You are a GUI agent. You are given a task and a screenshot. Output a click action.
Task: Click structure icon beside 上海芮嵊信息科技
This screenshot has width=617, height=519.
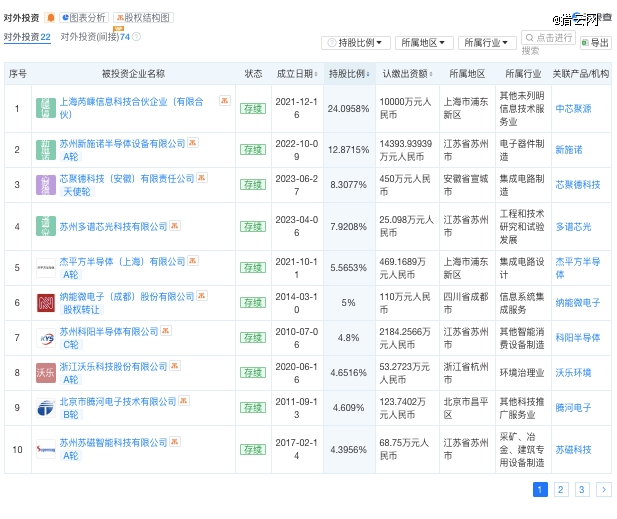pos(225,101)
